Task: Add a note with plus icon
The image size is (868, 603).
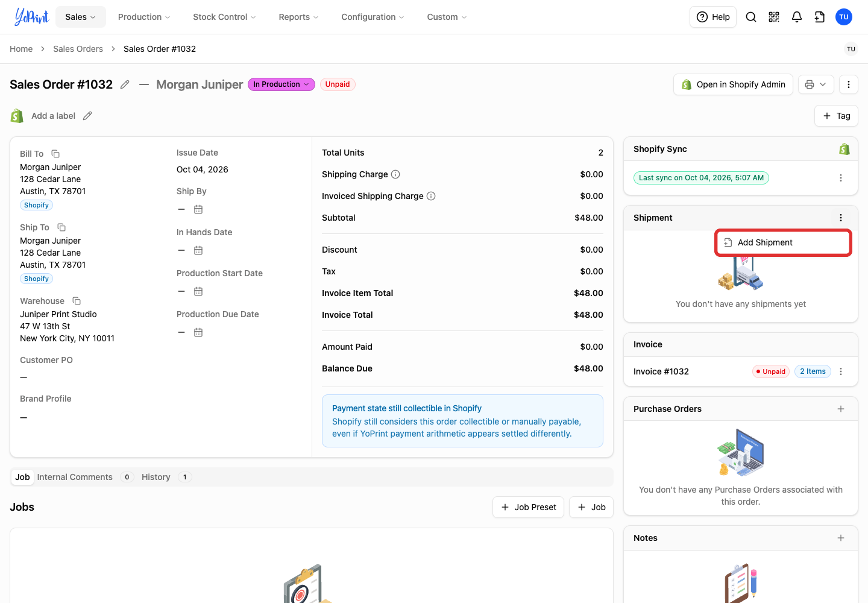Action: (841, 538)
